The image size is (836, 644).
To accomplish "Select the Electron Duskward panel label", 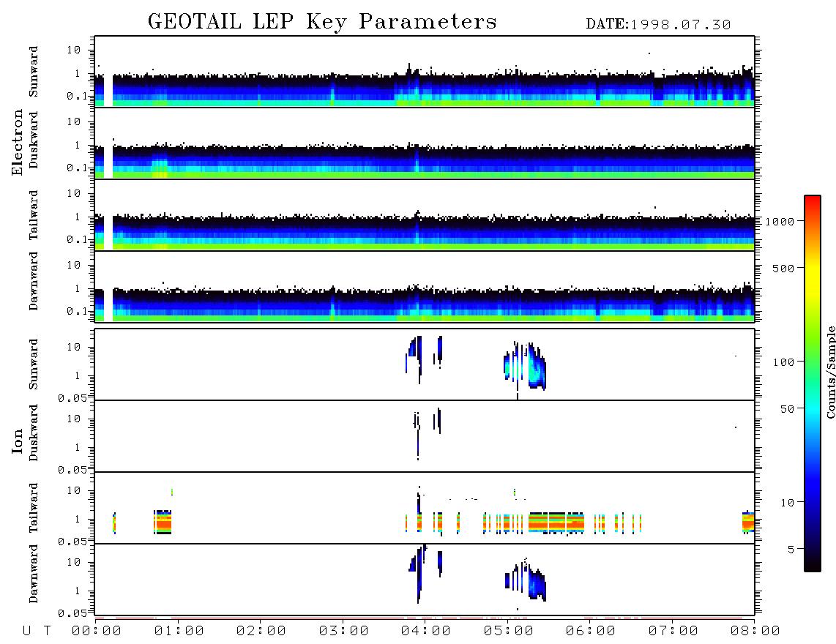I will coord(34,140).
